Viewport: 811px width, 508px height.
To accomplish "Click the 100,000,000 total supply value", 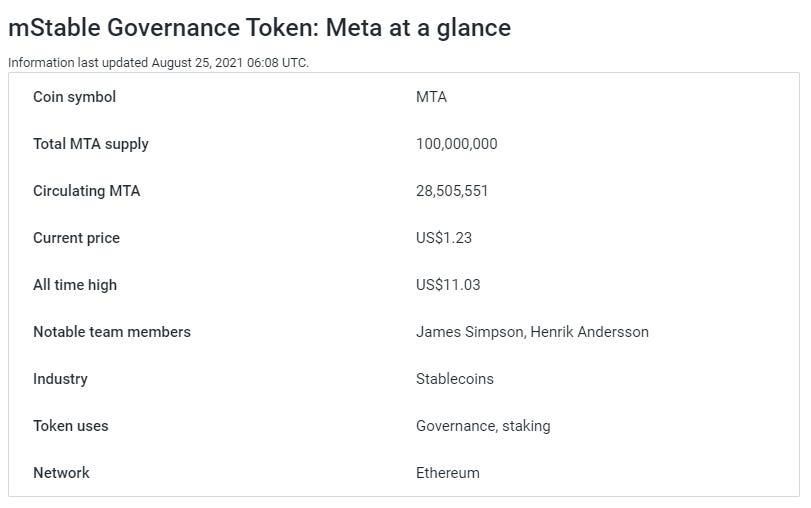I will coord(457,144).
